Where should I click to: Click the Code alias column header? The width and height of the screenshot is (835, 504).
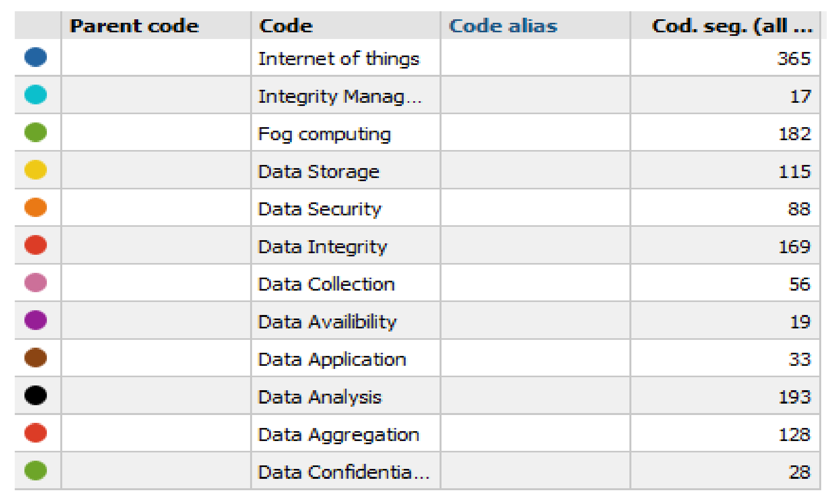pos(503,26)
